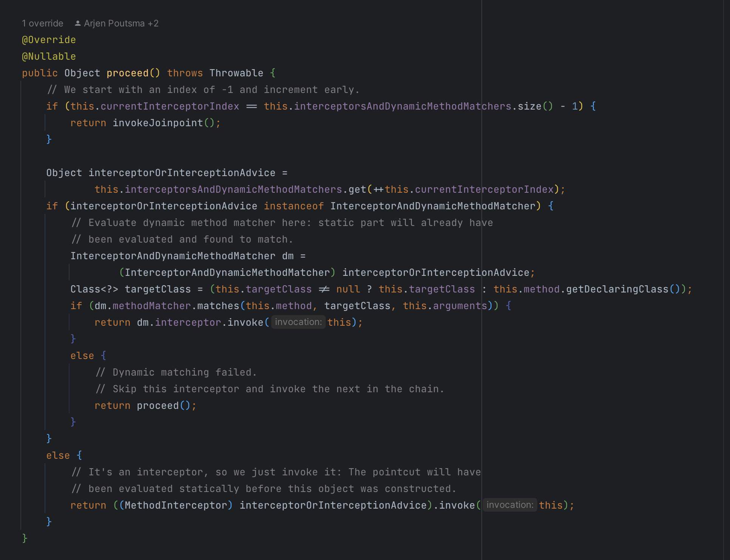Click the closing brace of proceed method

[x=25, y=538]
